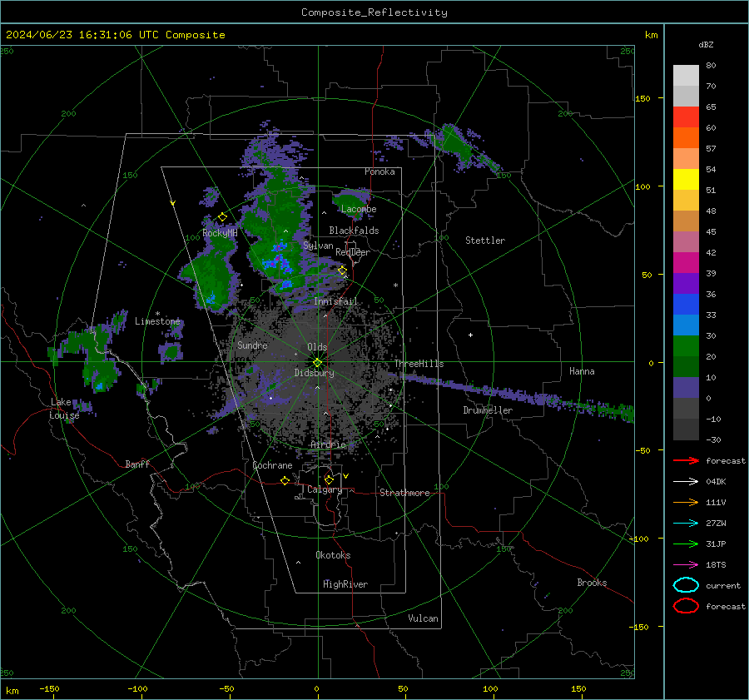The image size is (749, 700).
Task: Click the yellow diamond marker above Calgary
Action: [329, 479]
